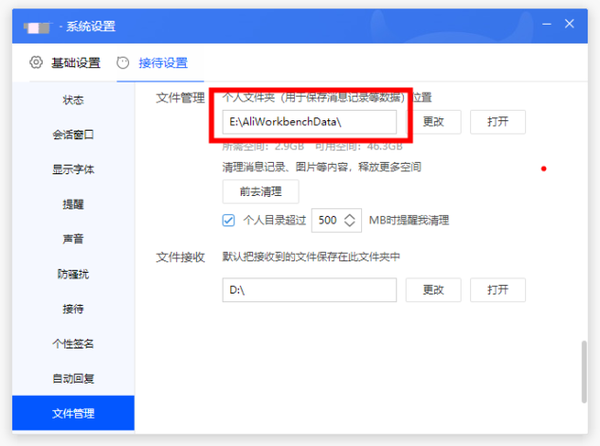Viewport: 600px width, 446px height.
Task: Click the 接待设置 tab icon
Action: (123, 63)
